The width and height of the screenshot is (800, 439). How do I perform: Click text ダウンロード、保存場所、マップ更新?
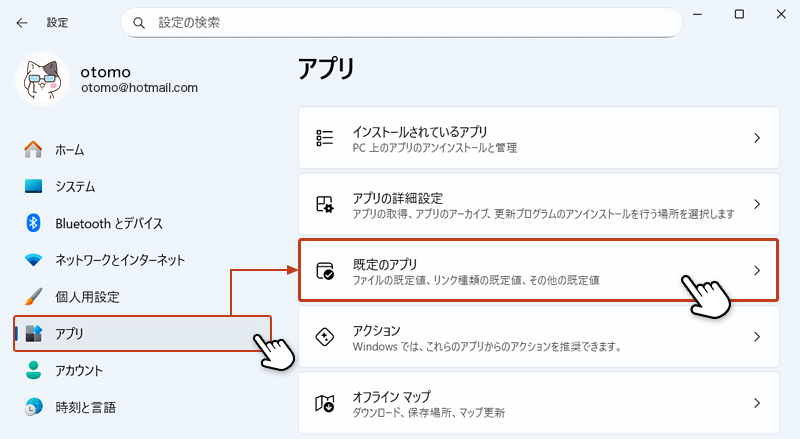point(429,412)
